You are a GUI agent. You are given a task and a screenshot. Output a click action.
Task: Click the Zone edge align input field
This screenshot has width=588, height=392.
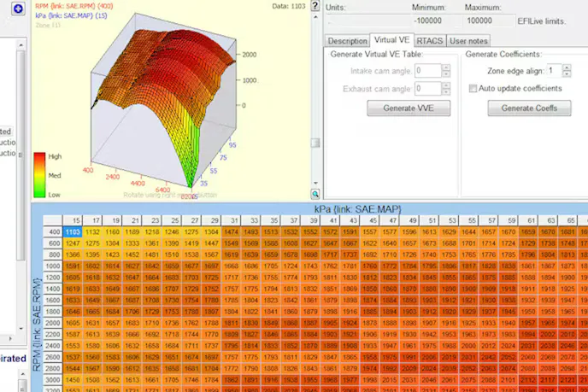tap(555, 70)
